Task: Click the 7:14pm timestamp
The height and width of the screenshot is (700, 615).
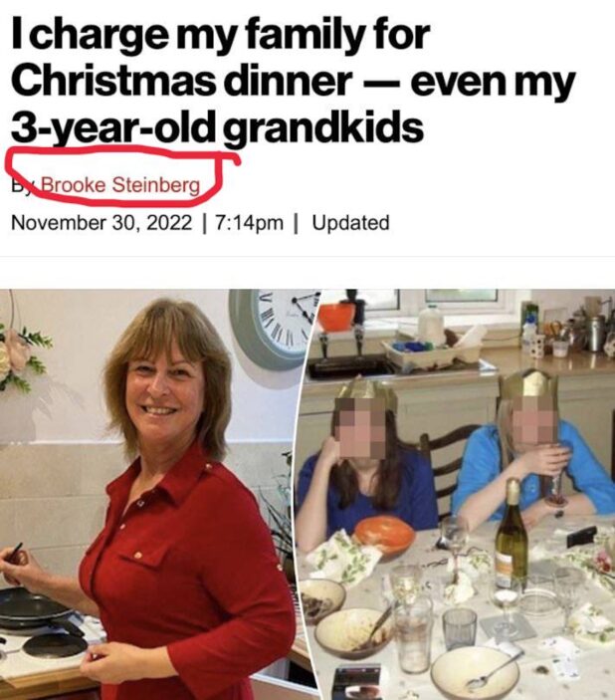Action: click(x=249, y=222)
